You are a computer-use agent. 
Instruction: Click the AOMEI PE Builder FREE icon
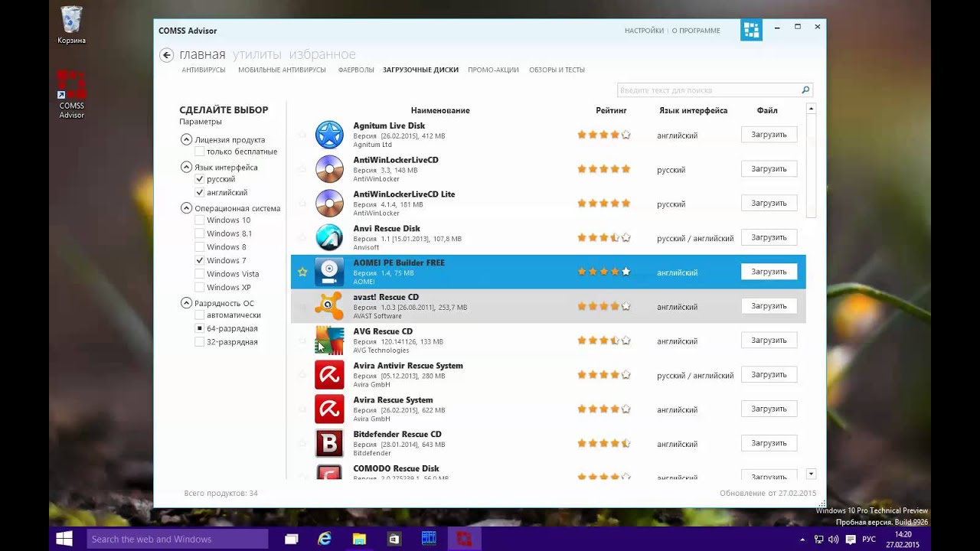click(x=329, y=272)
